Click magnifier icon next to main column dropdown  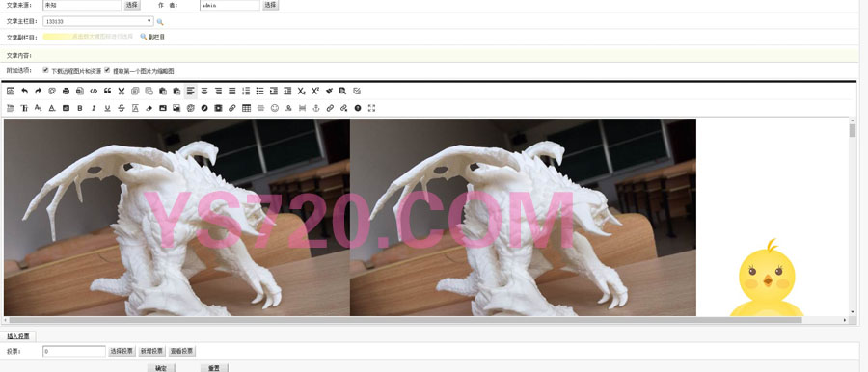tap(160, 22)
